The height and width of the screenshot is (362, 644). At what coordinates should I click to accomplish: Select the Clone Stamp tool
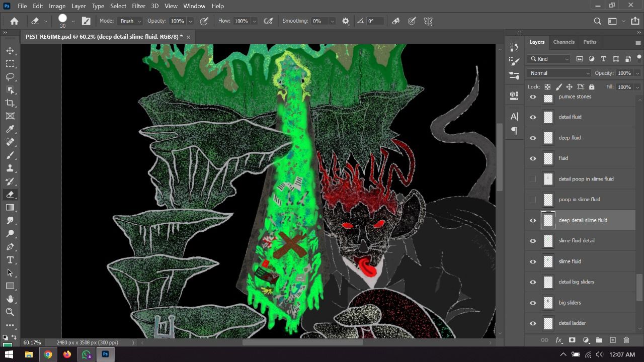pyautogui.click(x=10, y=168)
